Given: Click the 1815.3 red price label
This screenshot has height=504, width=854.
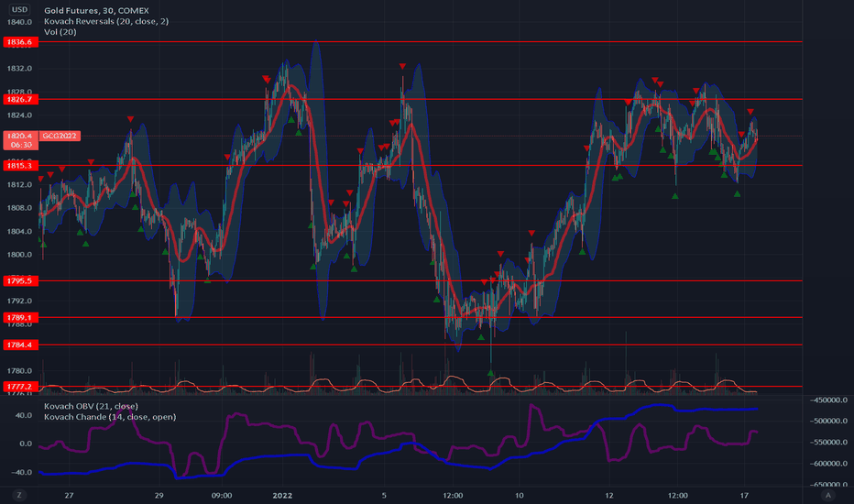Looking at the screenshot, I should tap(21, 166).
